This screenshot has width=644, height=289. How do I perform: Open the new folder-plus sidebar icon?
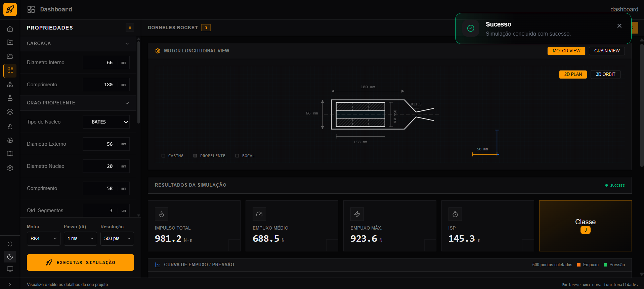tap(10, 42)
